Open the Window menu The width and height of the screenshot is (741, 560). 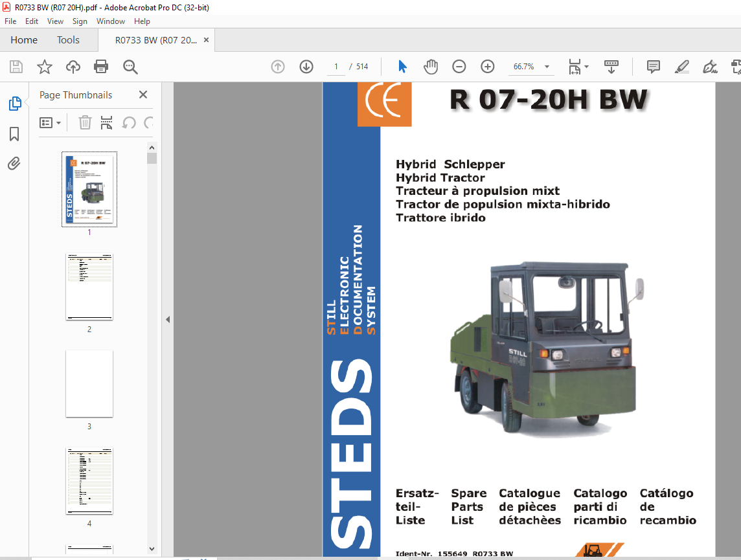[111, 21]
